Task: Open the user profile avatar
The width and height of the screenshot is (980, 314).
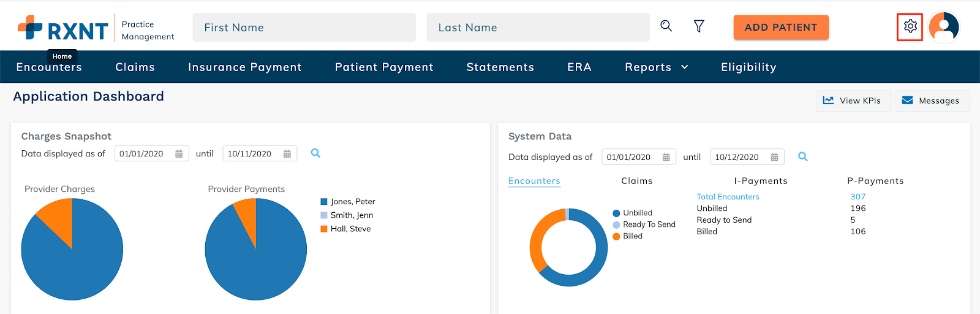Action: 944,27
